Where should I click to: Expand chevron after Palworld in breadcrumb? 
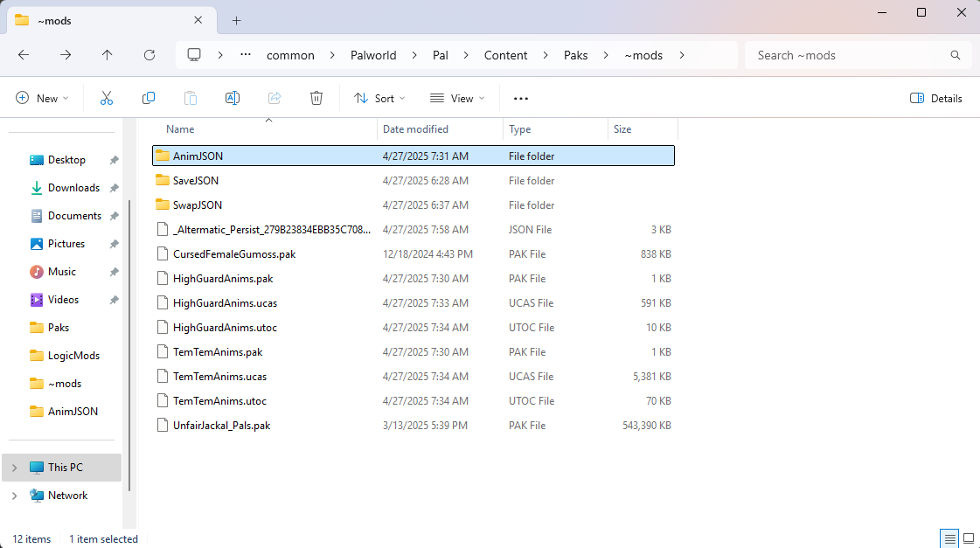(414, 55)
